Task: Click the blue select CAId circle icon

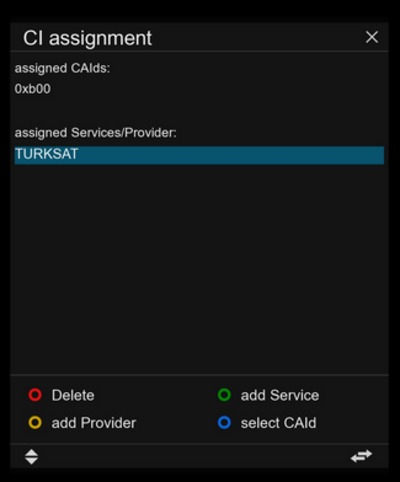Action: [x=224, y=422]
